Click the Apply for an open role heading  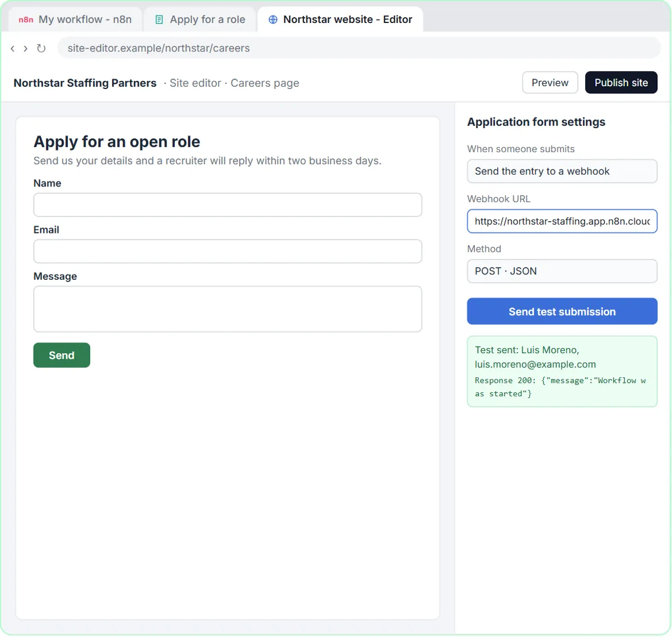(117, 142)
